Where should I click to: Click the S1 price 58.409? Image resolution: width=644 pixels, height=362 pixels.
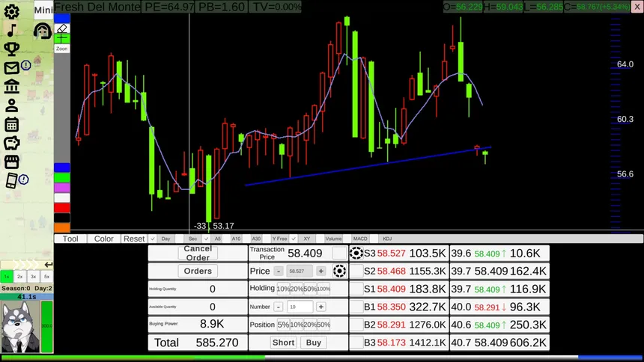click(x=392, y=289)
